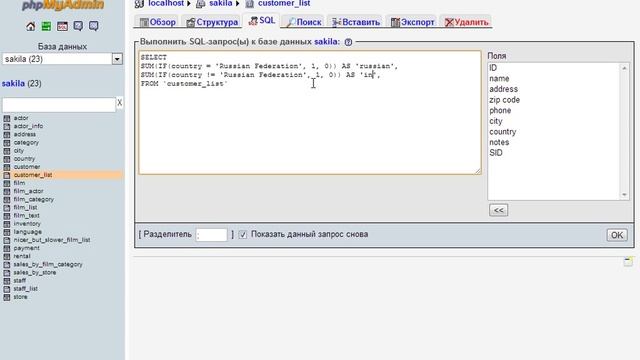
Task: Click the icon at page bottom right corner
Action: (x=628, y=262)
